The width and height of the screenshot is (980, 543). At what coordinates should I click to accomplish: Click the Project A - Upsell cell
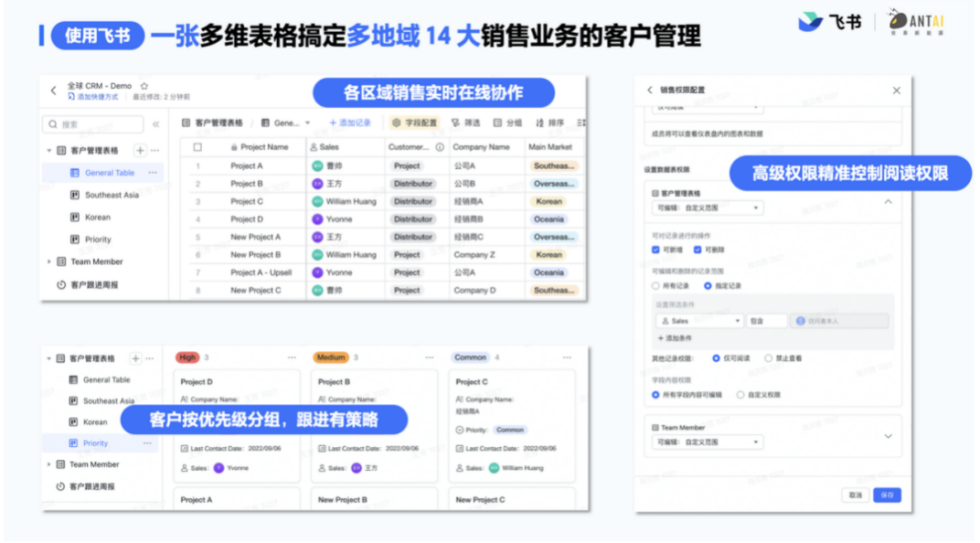[261, 273]
